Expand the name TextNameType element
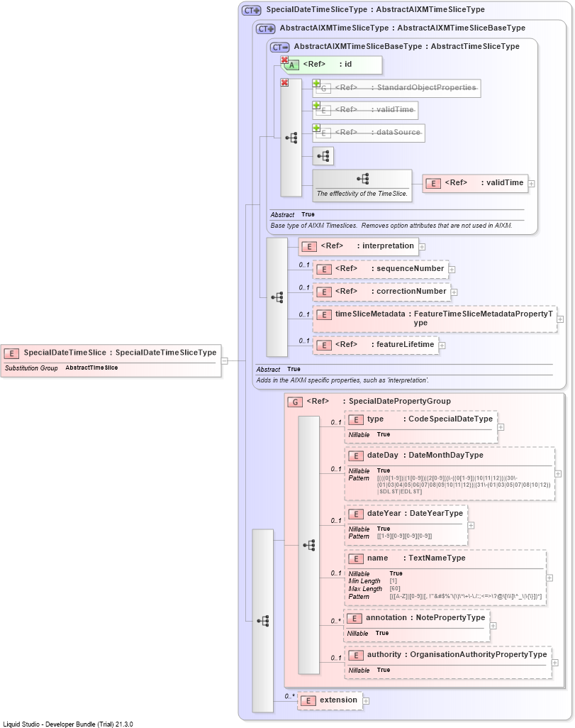The height and width of the screenshot is (728, 575). 549,578
